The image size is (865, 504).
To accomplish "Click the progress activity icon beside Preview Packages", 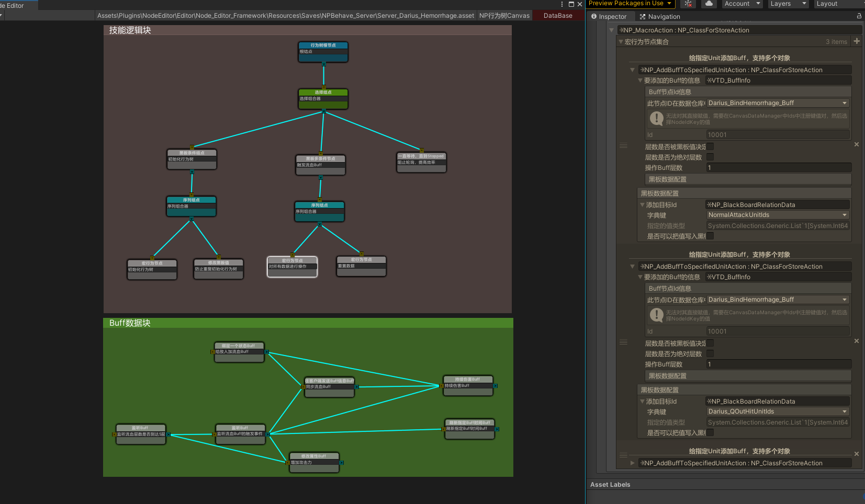I will tap(688, 4).
